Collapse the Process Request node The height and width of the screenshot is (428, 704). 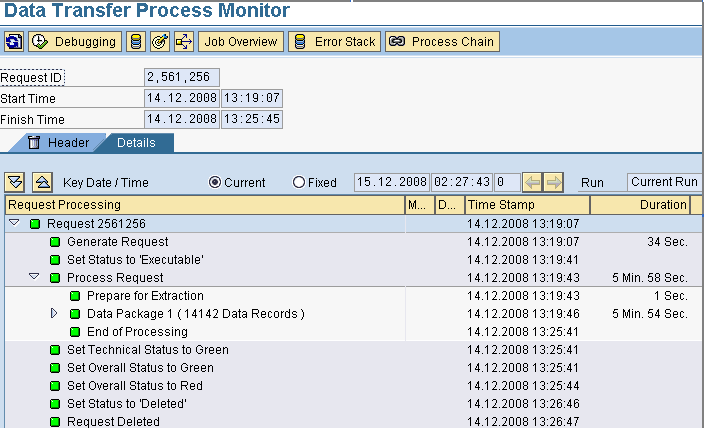point(34,277)
